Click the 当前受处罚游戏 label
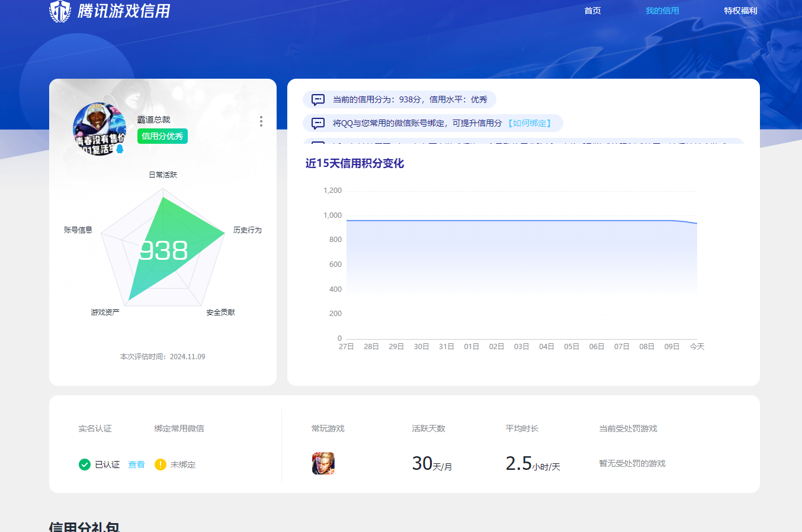Viewport: 802px width, 532px height. (628, 428)
